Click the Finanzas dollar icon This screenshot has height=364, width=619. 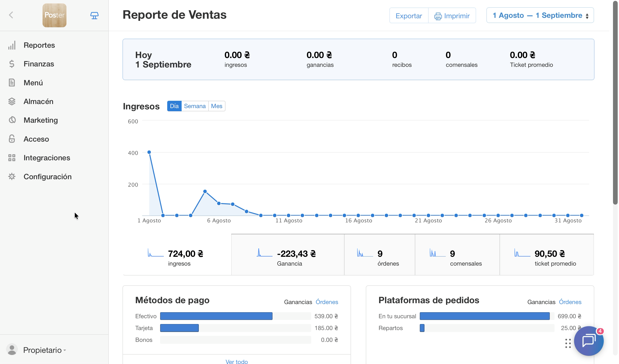coord(12,64)
